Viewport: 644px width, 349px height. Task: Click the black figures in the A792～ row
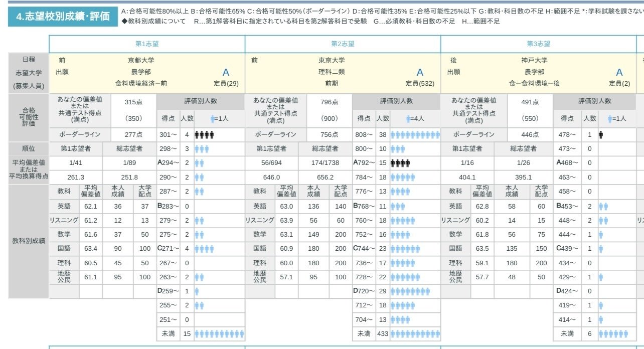click(400, 163)
